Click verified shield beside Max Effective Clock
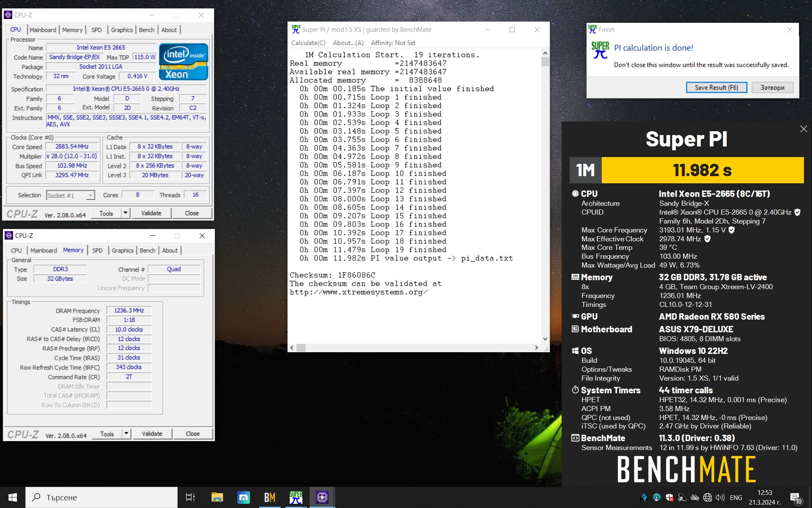The image size is (812, 508). [708, 239]
